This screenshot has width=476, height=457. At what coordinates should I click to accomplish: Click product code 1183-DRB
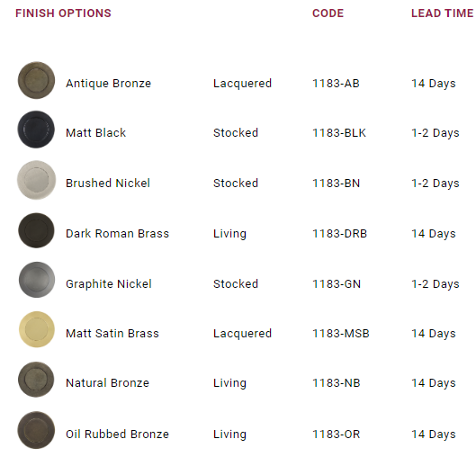coord(340,234)
